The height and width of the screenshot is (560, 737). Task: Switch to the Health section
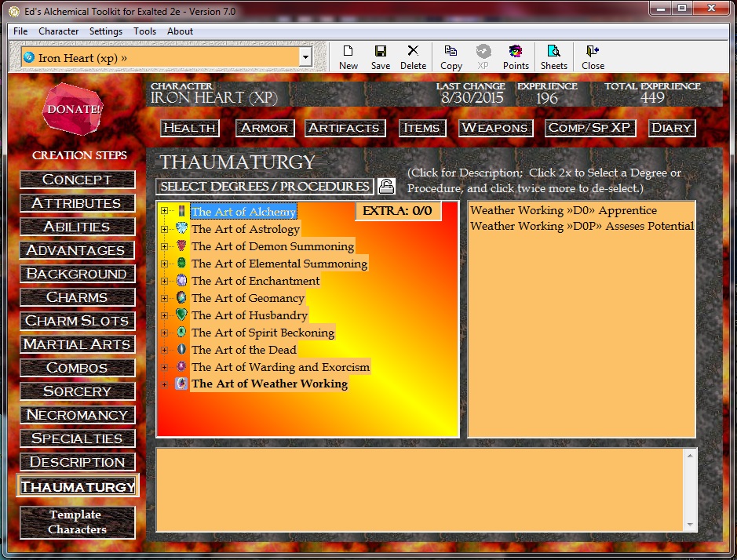coord(189,128)
